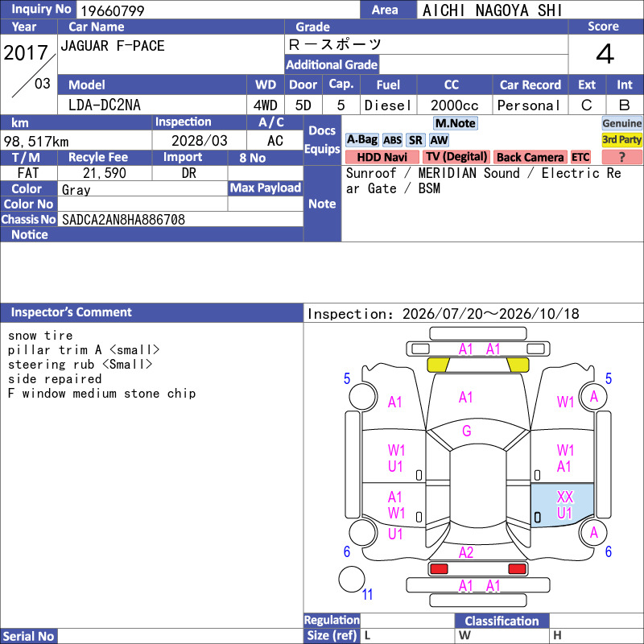Click the snow tire comment line
Image resolution: width=644 pixels, height=644 pixels.
(x=40, y=336)
